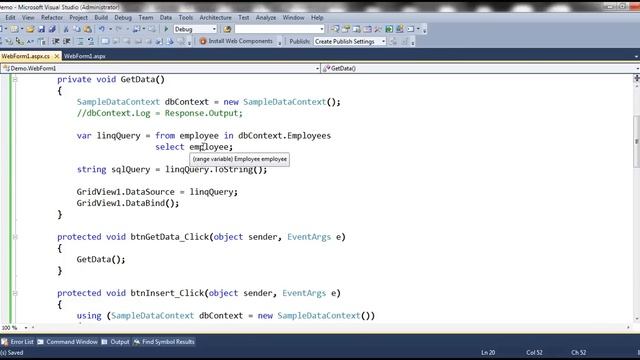Click the code line 'GridView1.DataBind();'
The width and height of the screenshot is (640, 360).
[x=128, y=203]
